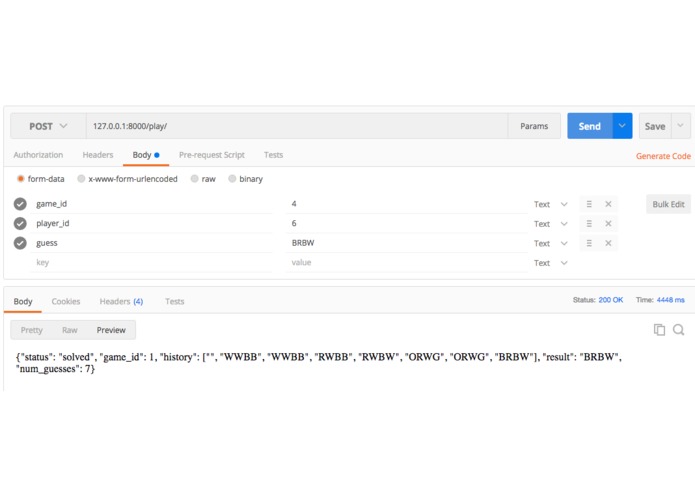This screenshot has width=695, height=494.
Task: Select the form-data radio button
Action: pyautogui.click(x=20, y=179)
